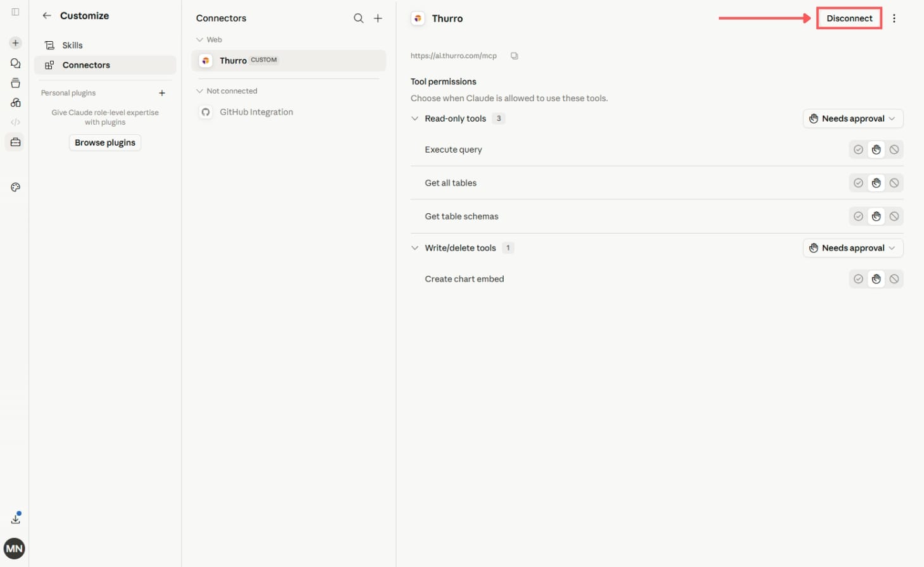This screenshot has width=924, height=567.
Task: Click the Thurro logo in the detail header
Action: click(x=418, y=18)
